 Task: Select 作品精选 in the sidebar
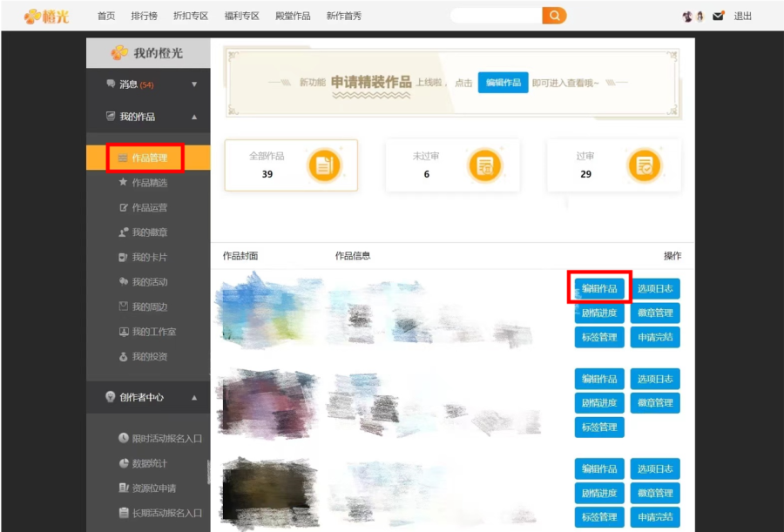coord(149,183)
